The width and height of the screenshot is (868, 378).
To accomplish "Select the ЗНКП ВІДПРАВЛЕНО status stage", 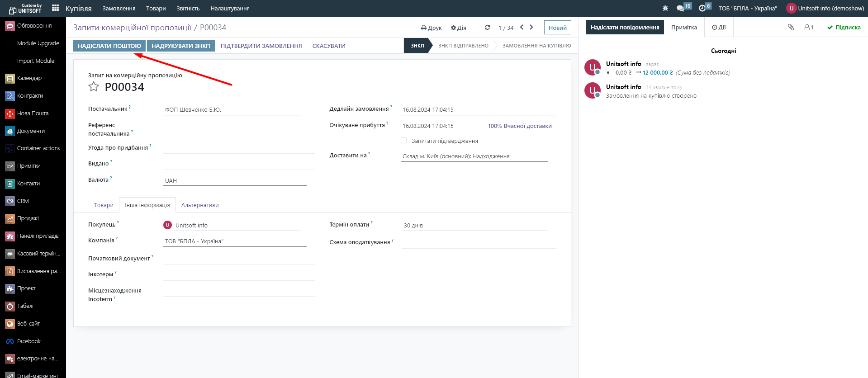I will point(463,46).
